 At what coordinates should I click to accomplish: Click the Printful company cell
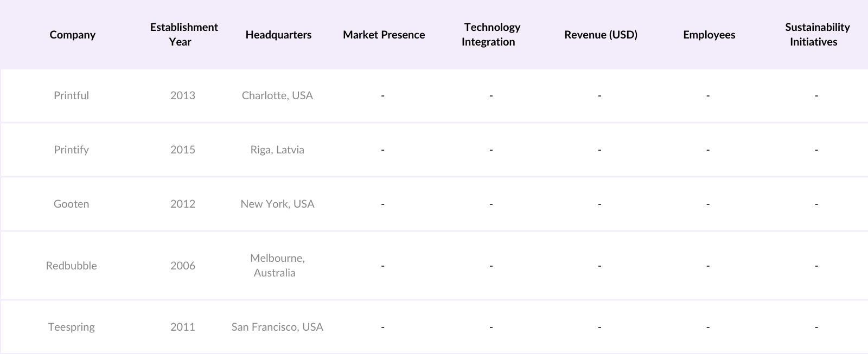[71, 95]
